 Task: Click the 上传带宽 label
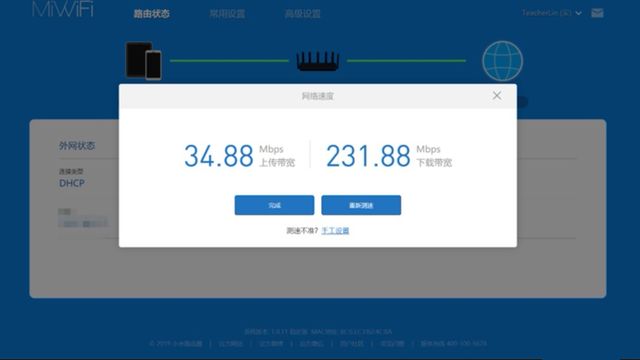[277, 163]
